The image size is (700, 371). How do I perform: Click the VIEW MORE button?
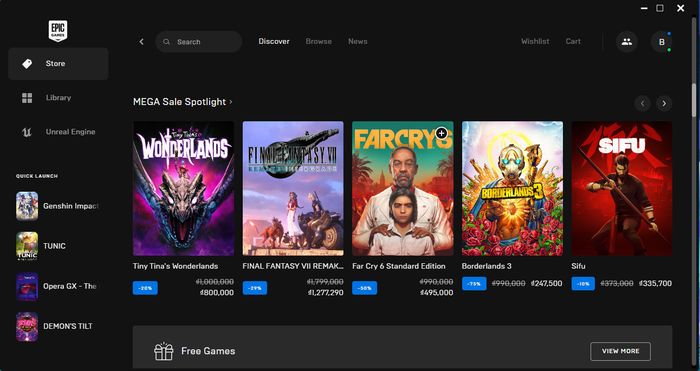point(621,351)
